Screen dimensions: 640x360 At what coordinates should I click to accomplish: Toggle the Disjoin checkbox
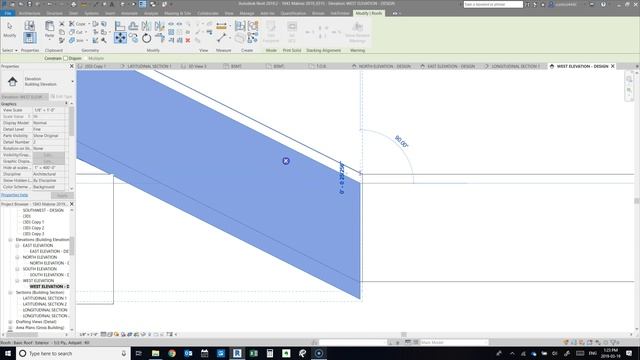pyautogui.click(x=65, y=58)
